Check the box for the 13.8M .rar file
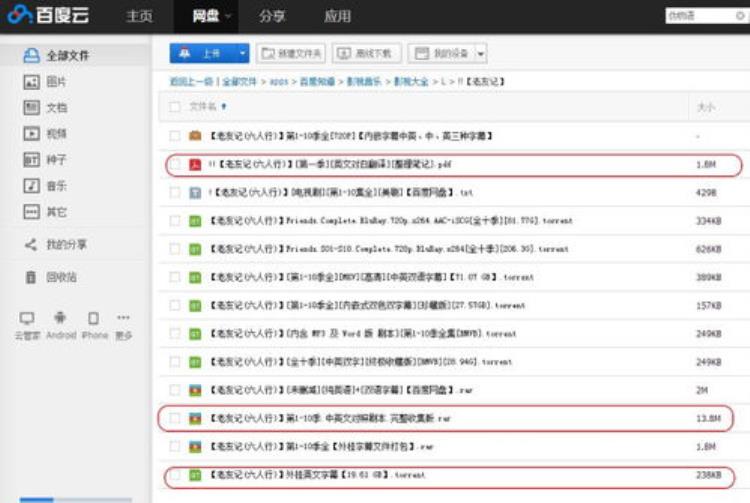The width and height of the screenshot is (750, 503). coord(175,417)
